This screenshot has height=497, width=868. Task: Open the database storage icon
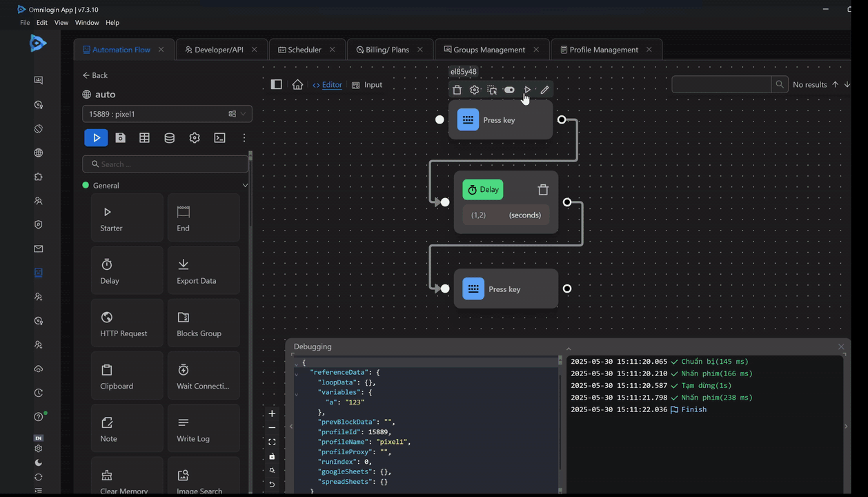click(169, 138)
